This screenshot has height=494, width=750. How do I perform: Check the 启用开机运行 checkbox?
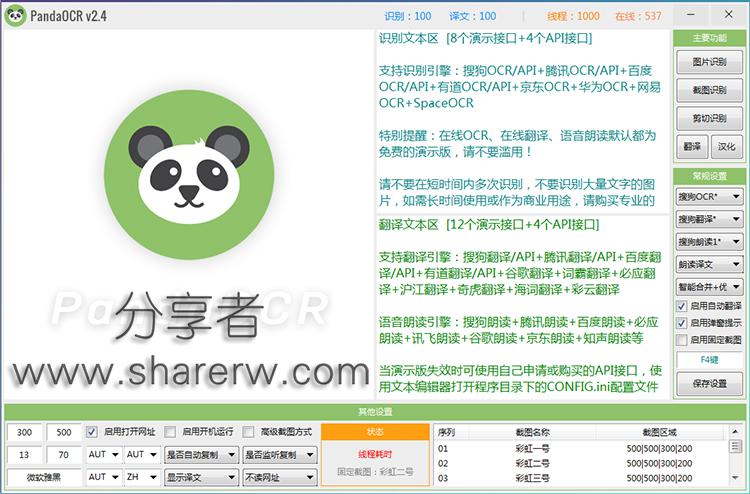[x=170, y=432]
